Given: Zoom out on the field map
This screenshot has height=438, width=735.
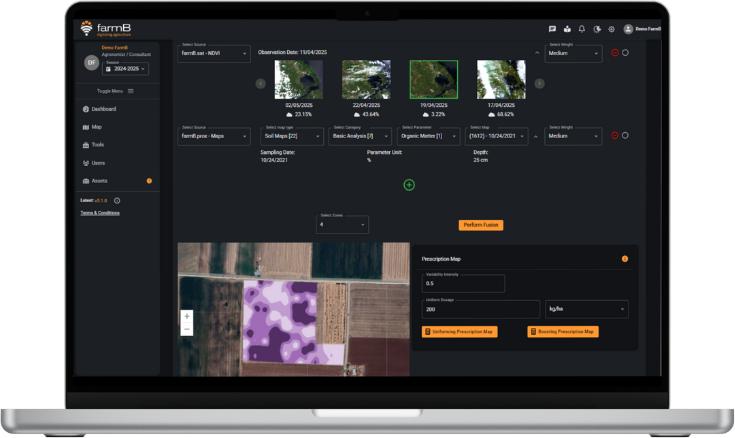Looking at the screenshot, I should (x=187, y=329).
